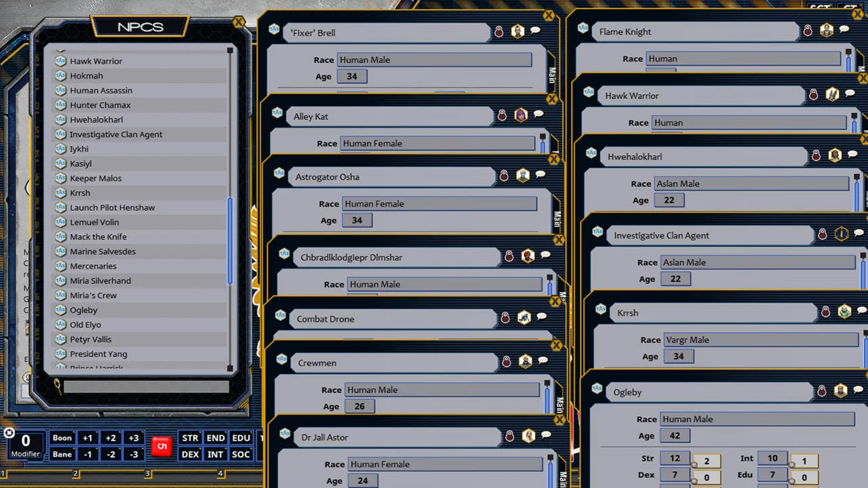Click the magnifier search icon in NPCs window
The image size is (868, 488).
[58, 386]
